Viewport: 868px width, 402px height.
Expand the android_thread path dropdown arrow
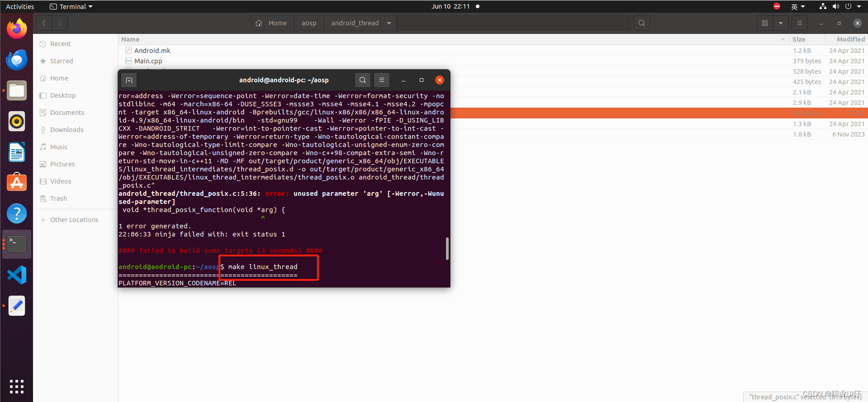coord(389,23)
